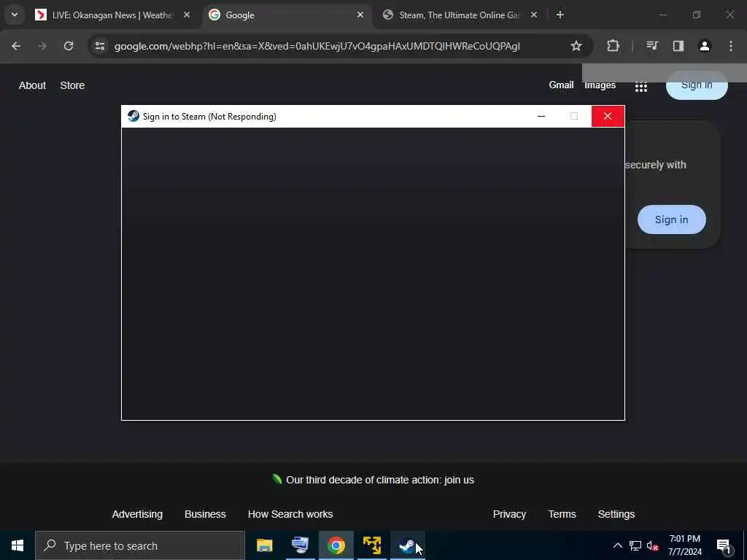Open File Explorer from the taskbar
Image resolution: width=747 pixels, height=560 pixels.
264,545
